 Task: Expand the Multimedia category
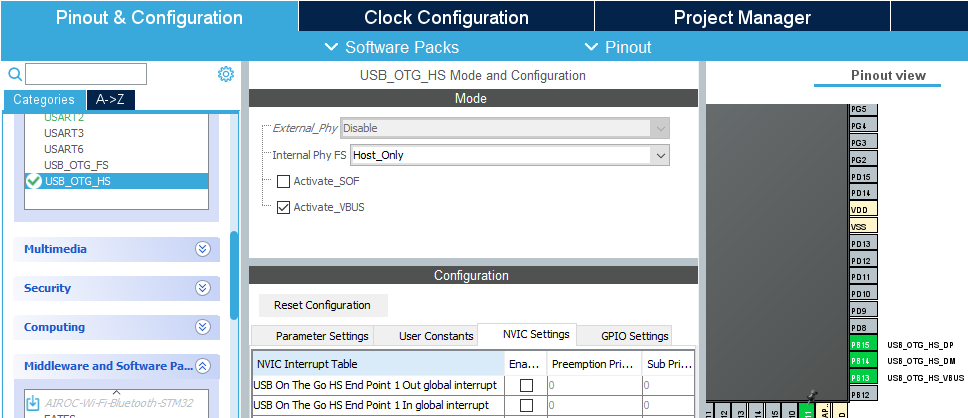pos(203,249)
